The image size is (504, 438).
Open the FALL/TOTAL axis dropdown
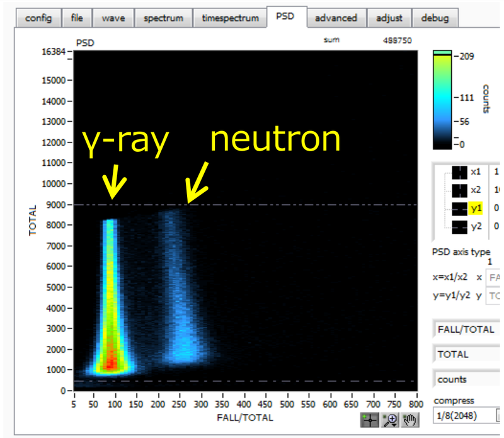467,329
